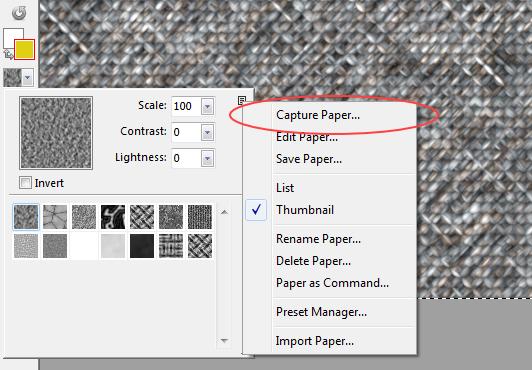
Task: Toggle the Thumbnail view option
Action: tap(305, 210)
